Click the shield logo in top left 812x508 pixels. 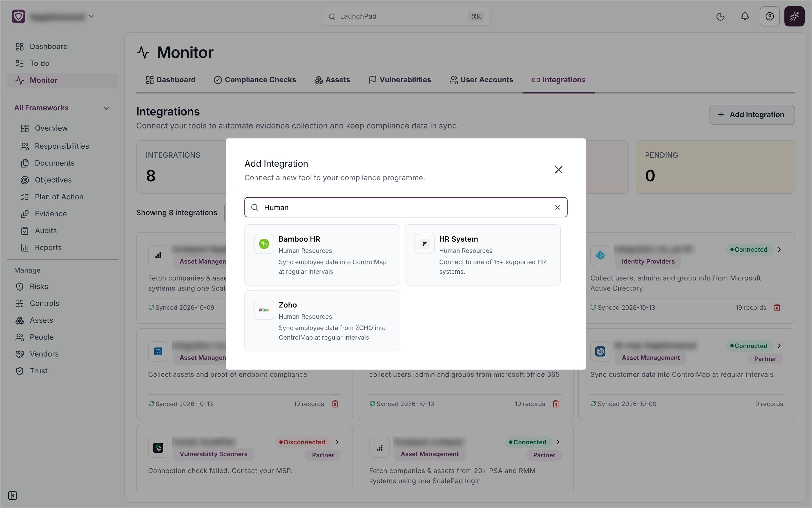[19, 16]
